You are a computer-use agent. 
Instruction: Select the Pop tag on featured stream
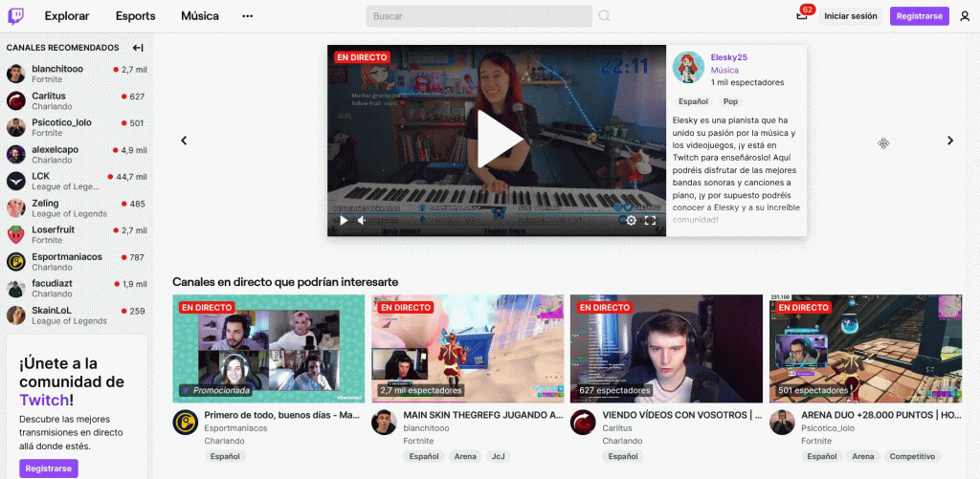(730, 101)
